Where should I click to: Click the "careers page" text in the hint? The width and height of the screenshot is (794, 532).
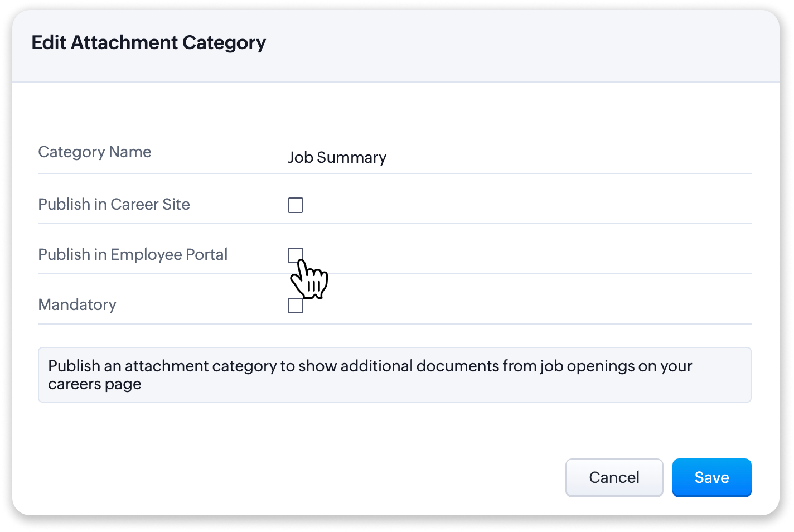tap(94, 384)
